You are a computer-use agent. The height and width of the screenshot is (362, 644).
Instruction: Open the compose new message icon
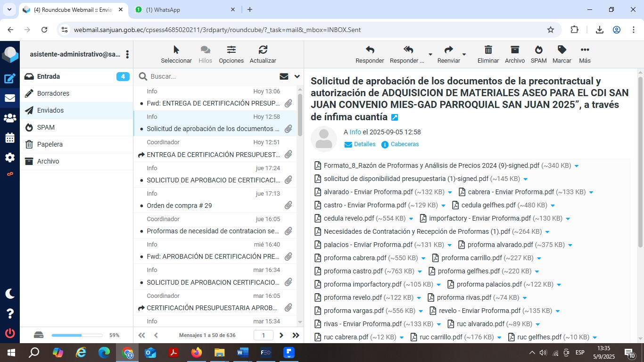9,79
